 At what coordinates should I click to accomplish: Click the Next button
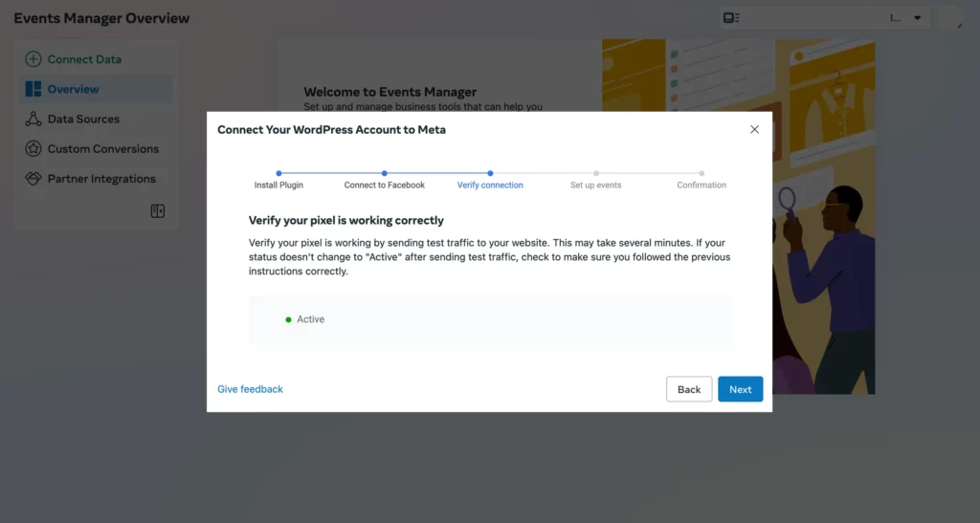(x=740, y=389)
